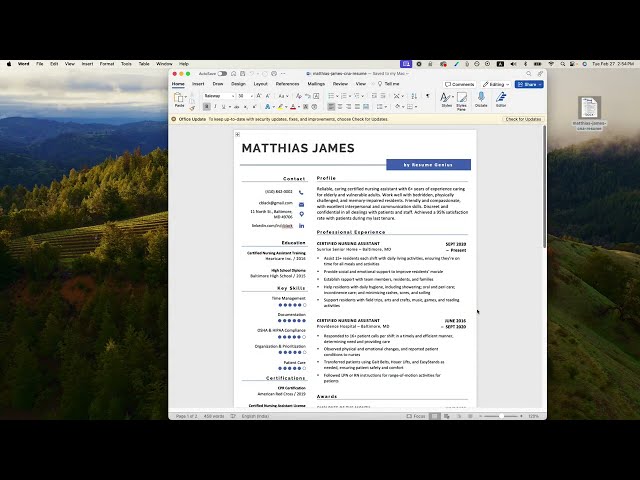Apply italic formatting
This screenshot has width=640, height=480.
pos(215,107)
